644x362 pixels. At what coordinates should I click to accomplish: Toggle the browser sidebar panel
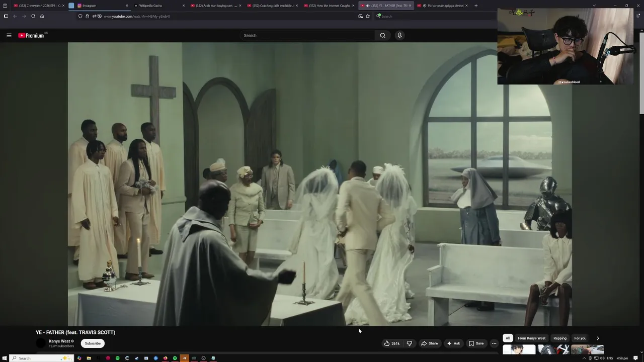click(x=6, y=16)
